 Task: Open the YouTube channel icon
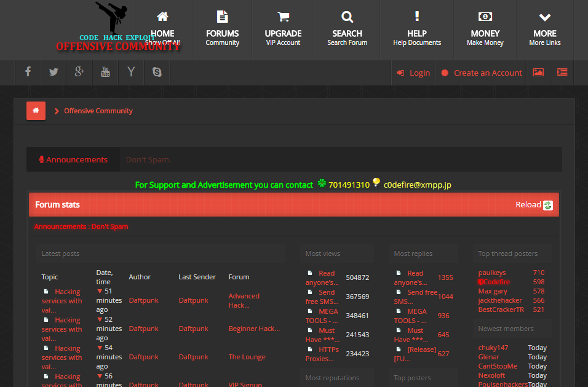pyautogui.click(x=105, y=73)
